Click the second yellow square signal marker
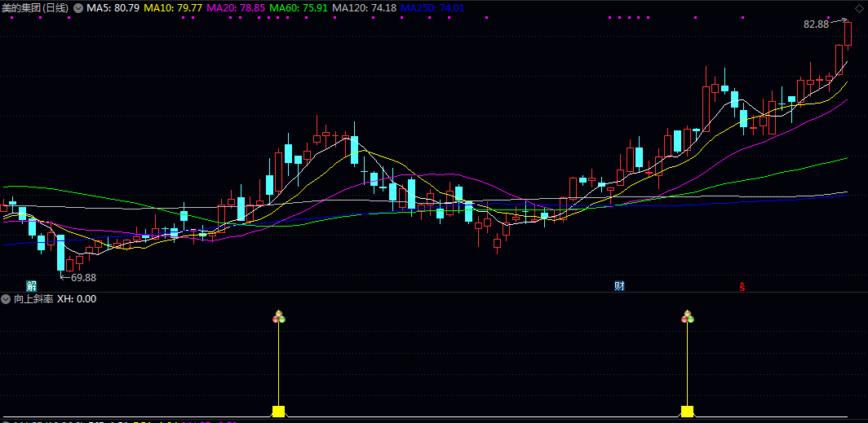The image size is (868, 423). [687, 411]
